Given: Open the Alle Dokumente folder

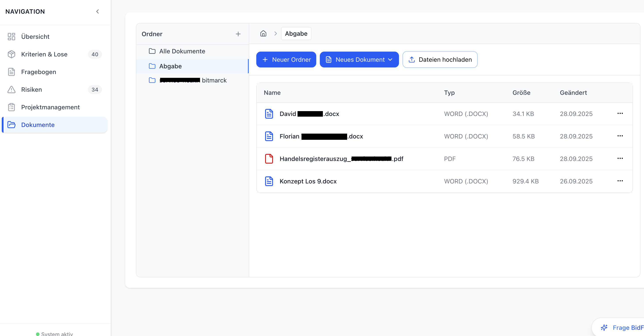Looking at the screenshot, I should pyautogui.click(x=182, y=51).
